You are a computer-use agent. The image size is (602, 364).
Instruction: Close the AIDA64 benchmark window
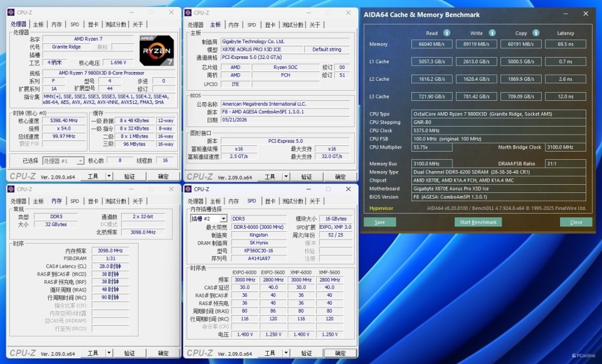coord(586,14)
